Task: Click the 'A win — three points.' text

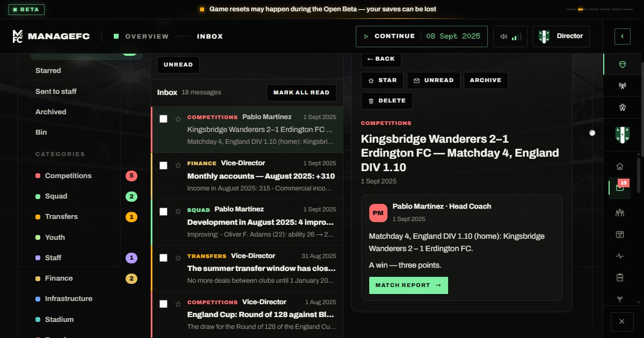Action: point(405,265)
